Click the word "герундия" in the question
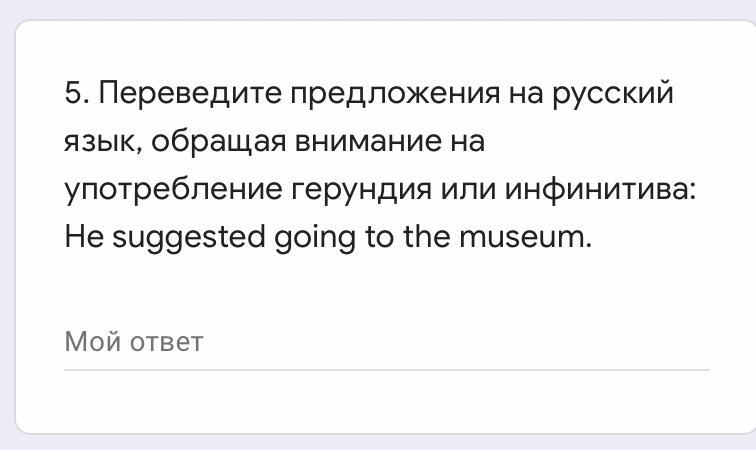Screen dimensions: 756x450 362,191
